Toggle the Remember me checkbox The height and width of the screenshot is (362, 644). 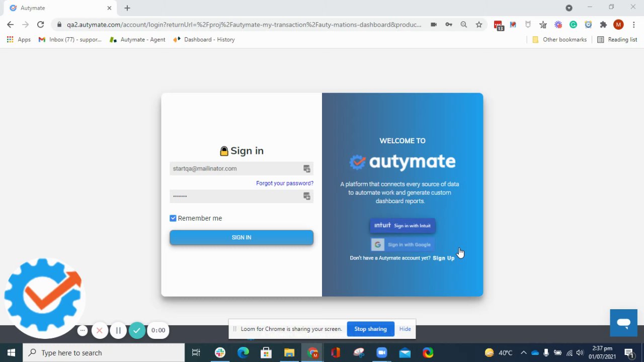pos(173,218)
